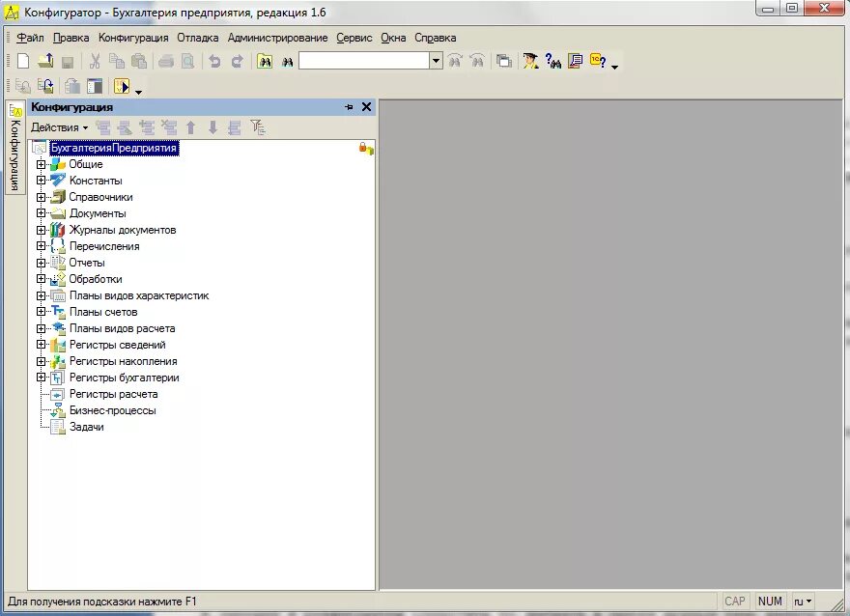Expand the Регистры бухгалтерии node
Image resolution: width=850 pixels, height=616 pixels.
point(41,378)
